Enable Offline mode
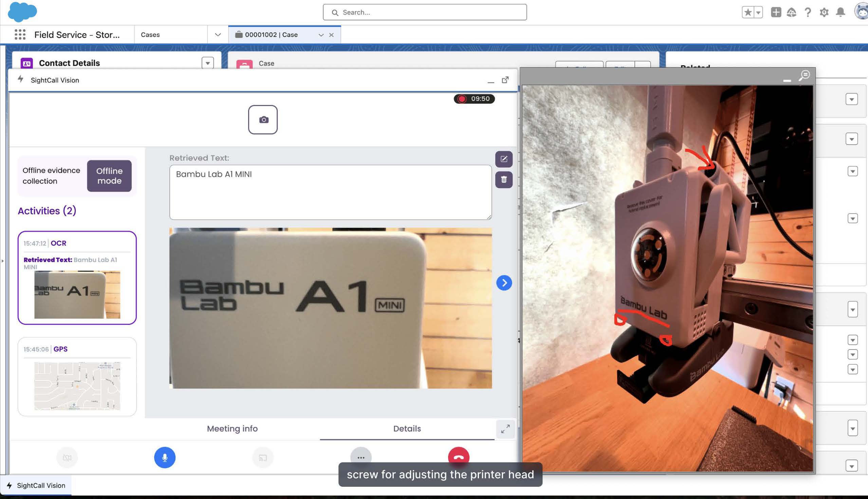This screenshot has width=868, height=499. 109,176
